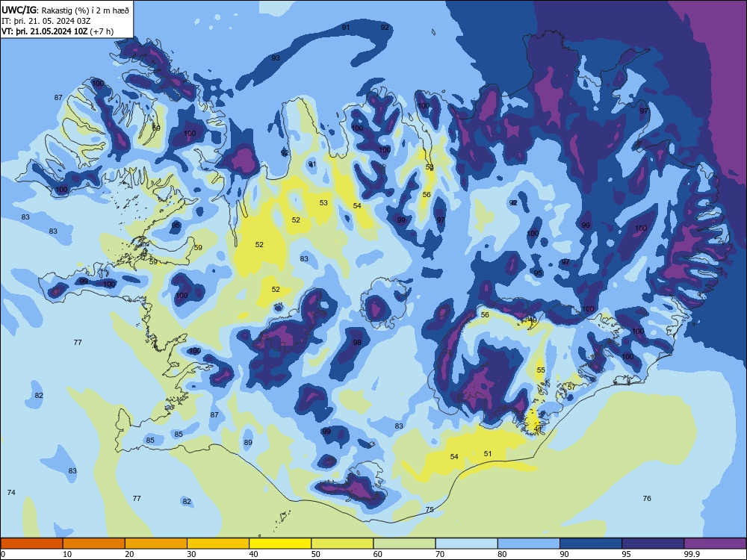Click the title line 'UWC/IG: Rakastig (%) í 2 m hæð'
Viewport: 747px width, 560px height.
click(x=65, y=10)
